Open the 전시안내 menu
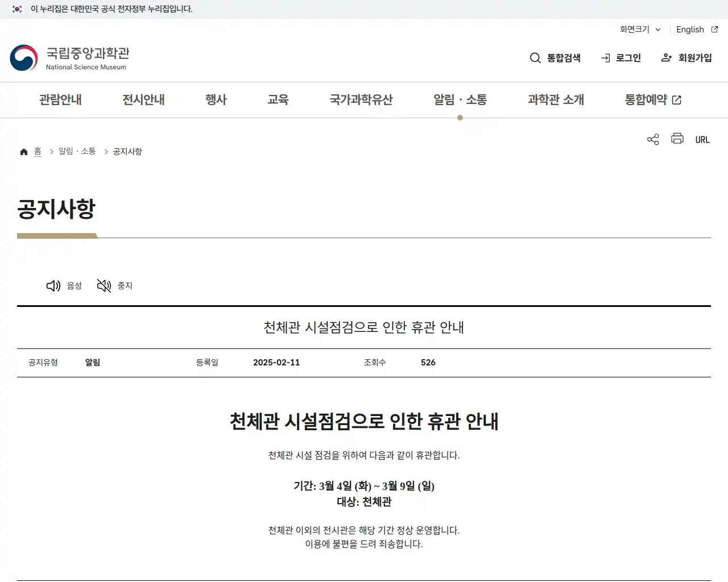 [144, 99]
